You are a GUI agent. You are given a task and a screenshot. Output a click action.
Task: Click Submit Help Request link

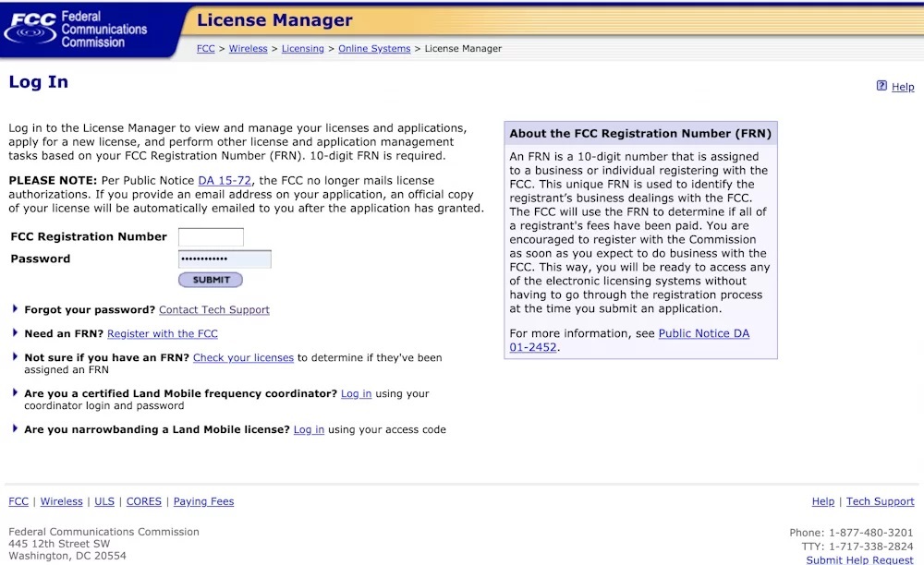click(859, 560)
